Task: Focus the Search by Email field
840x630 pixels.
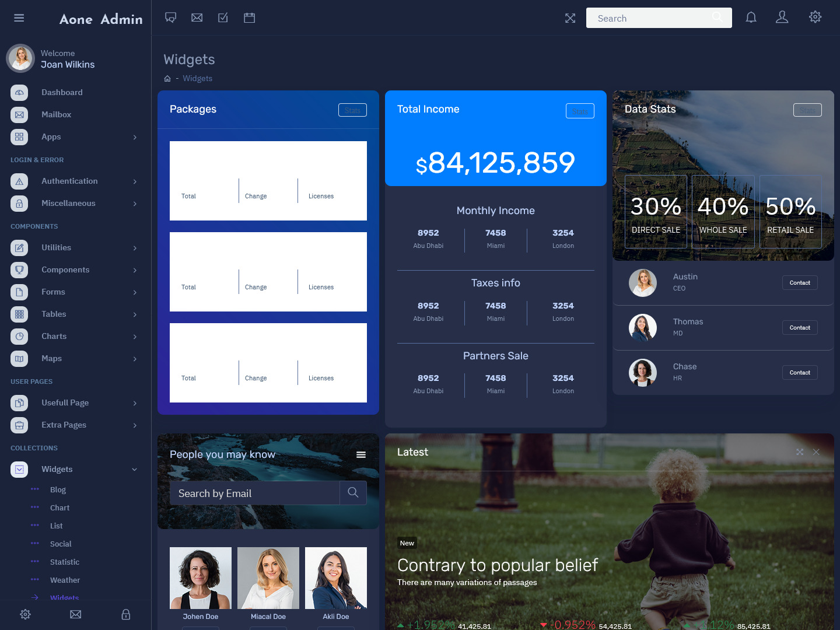Action: pos(255,493)
